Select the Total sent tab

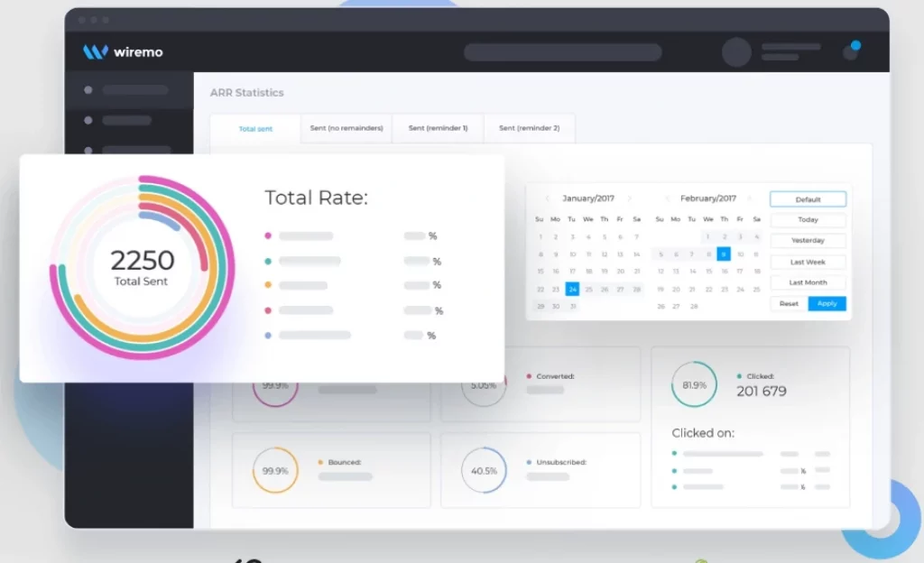click(x=256, y=128)
